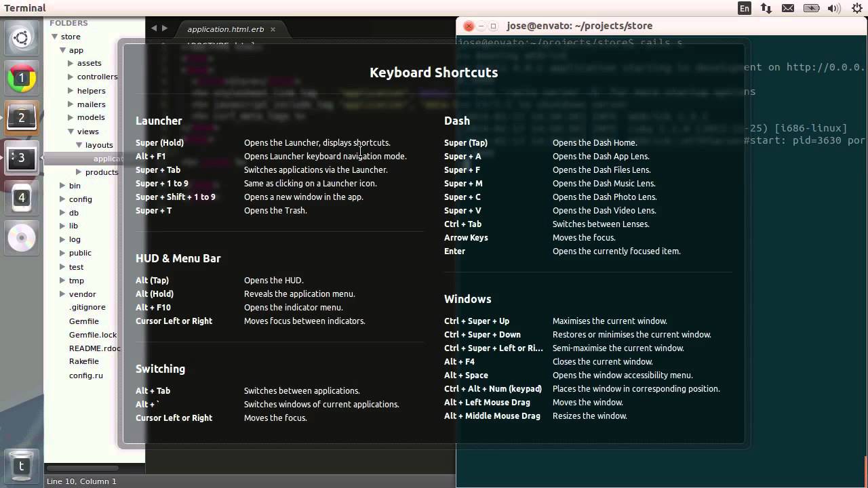Collapse the app folder
Image resolution: width=868 pixels, height=488 pixels.
point(62,50)
